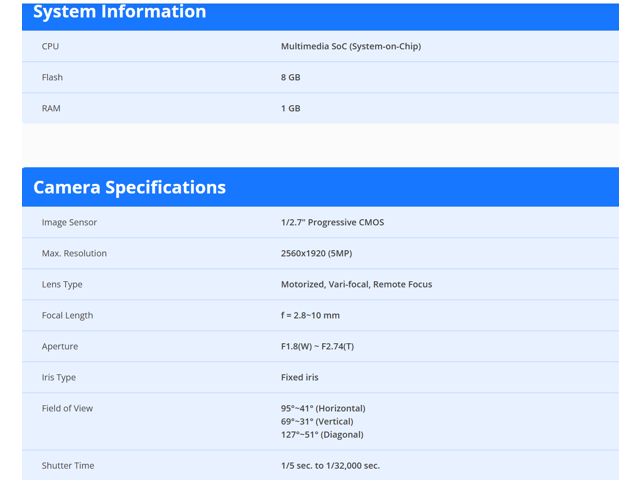Click the 1 GB RAM value
640x480 pixels.
[291, 108]
